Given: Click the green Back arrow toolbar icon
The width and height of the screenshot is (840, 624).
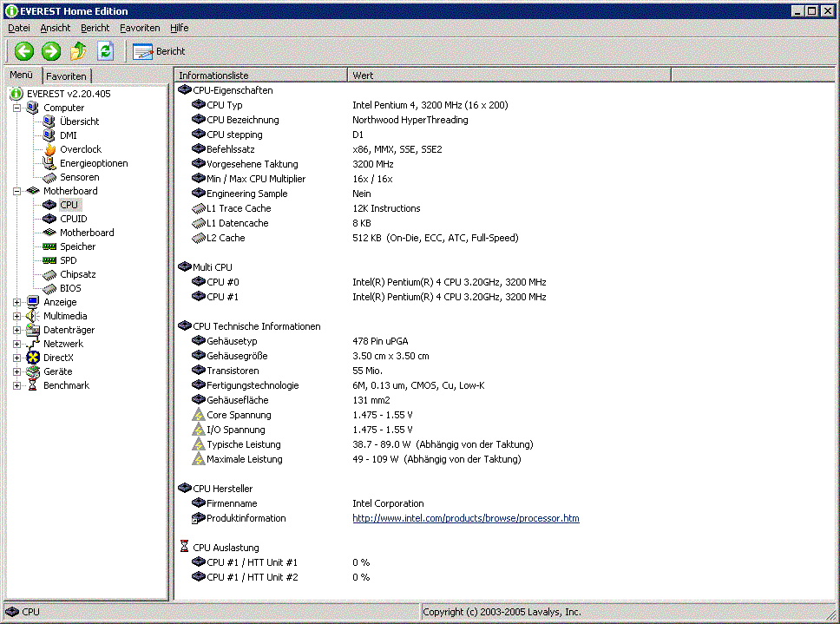Looking at the screenshot, I should pos(24,51).
